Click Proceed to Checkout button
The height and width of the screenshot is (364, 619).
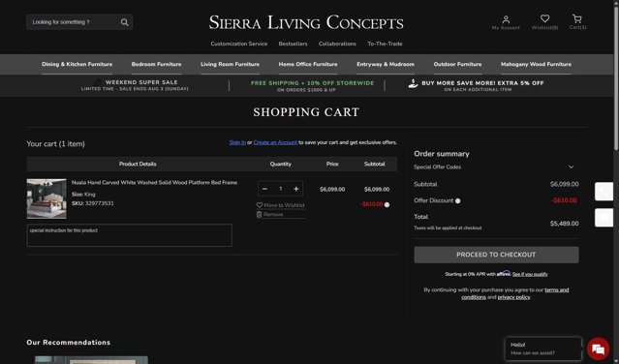pyautogui.click(x=496, y=255)
